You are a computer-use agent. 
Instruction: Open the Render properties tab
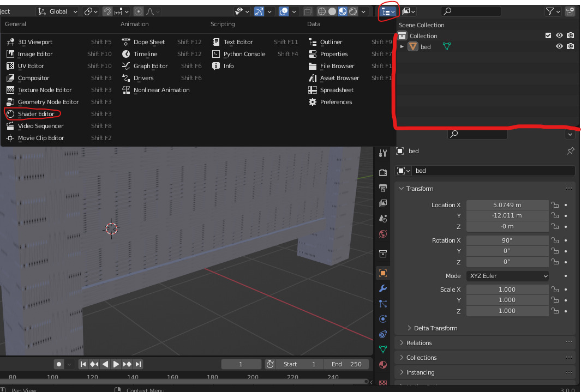click(383, 172)
